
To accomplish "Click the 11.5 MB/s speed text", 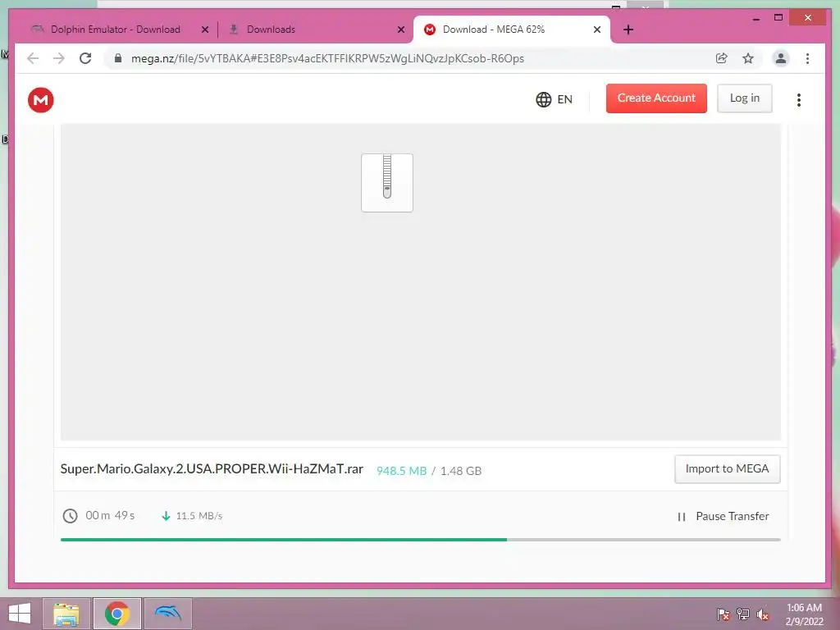I will pos(199,516).
